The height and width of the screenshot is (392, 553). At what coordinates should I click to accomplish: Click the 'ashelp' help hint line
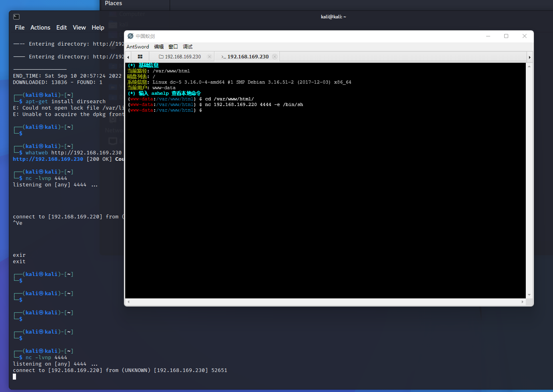click(x=164, y=94)
